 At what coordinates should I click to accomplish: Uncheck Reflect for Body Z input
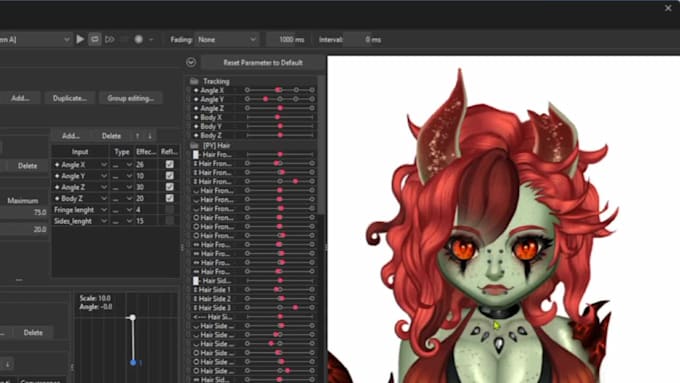coord(170,198)
